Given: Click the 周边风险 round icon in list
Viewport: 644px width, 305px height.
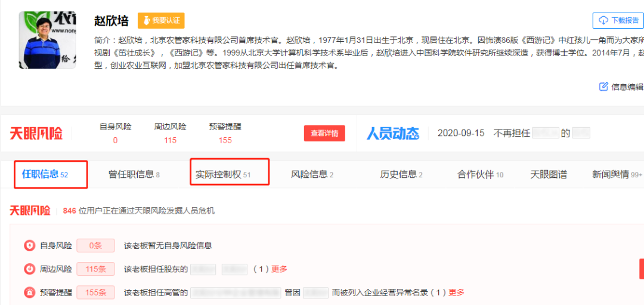Looking at the screenshot, I should coord(30,269).
